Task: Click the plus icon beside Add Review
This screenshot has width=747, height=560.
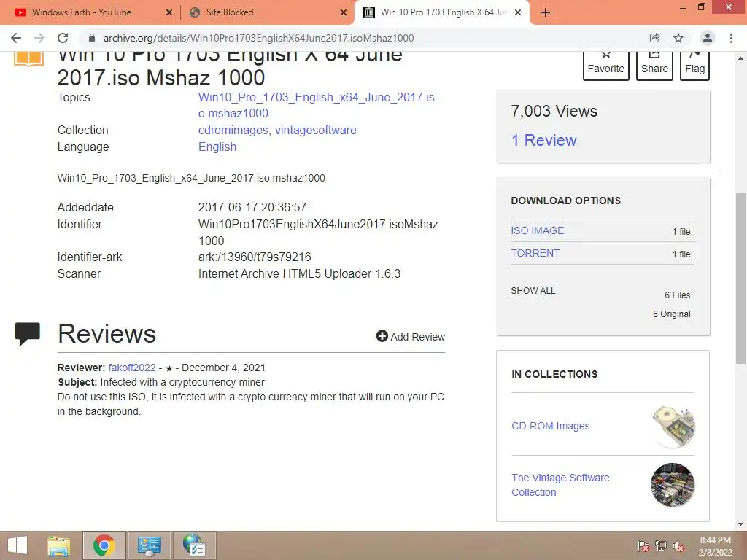Action: [x=382, y=336]
